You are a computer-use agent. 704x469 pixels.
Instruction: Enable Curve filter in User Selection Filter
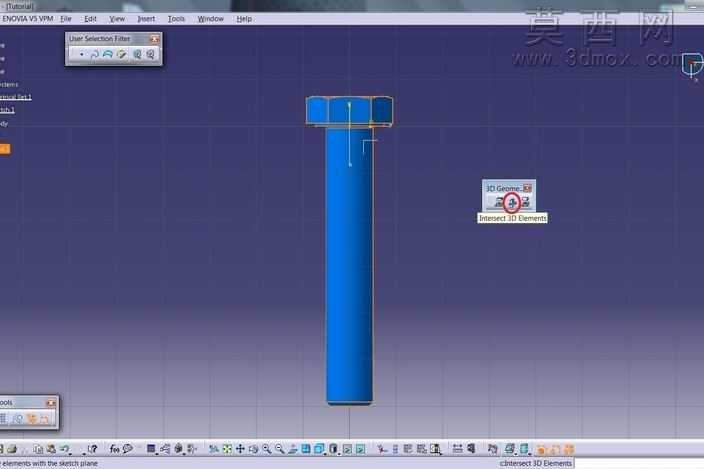pyautogui.click(x=95, y=54)
